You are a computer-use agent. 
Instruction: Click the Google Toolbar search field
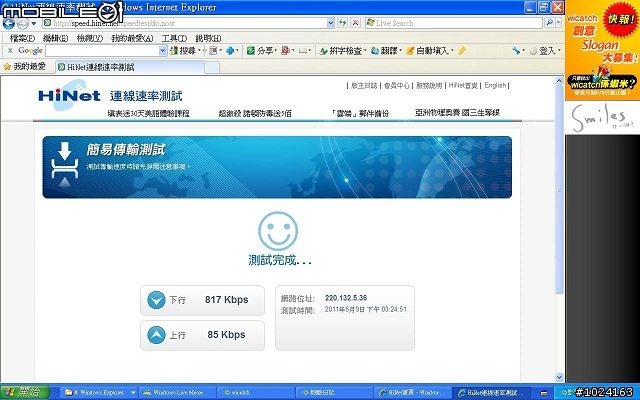[102, 51]
